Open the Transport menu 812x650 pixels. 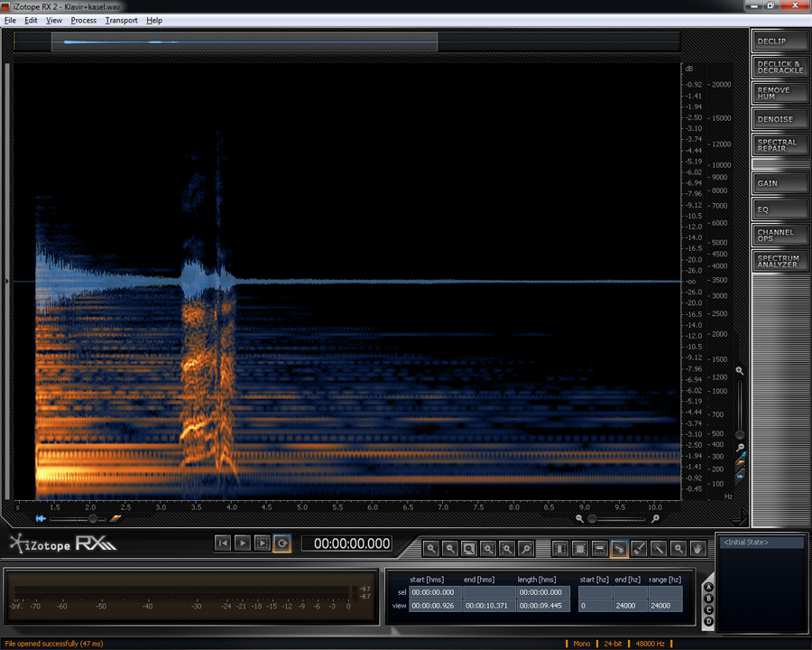(x=121, y=20)
